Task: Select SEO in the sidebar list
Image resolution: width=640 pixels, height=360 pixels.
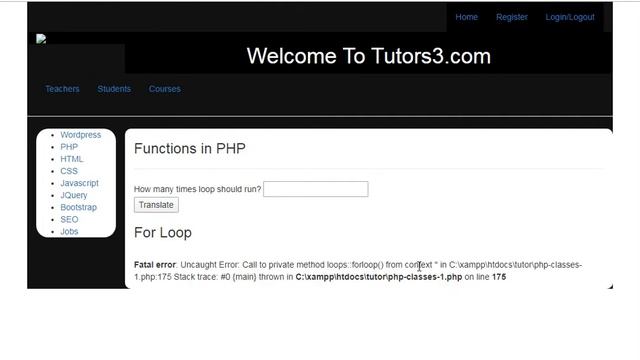Action: (69, 219)
